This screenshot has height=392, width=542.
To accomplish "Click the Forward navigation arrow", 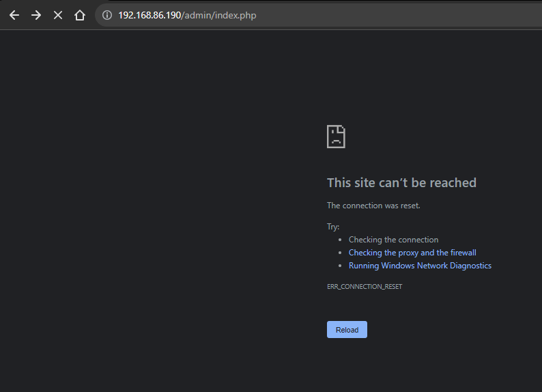I will click(36, 15).
